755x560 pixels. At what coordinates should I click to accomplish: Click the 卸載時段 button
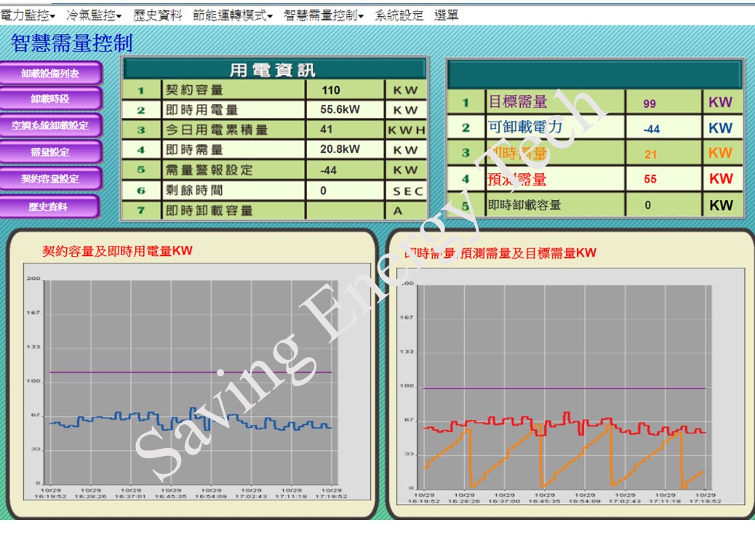tap(50, 99)
